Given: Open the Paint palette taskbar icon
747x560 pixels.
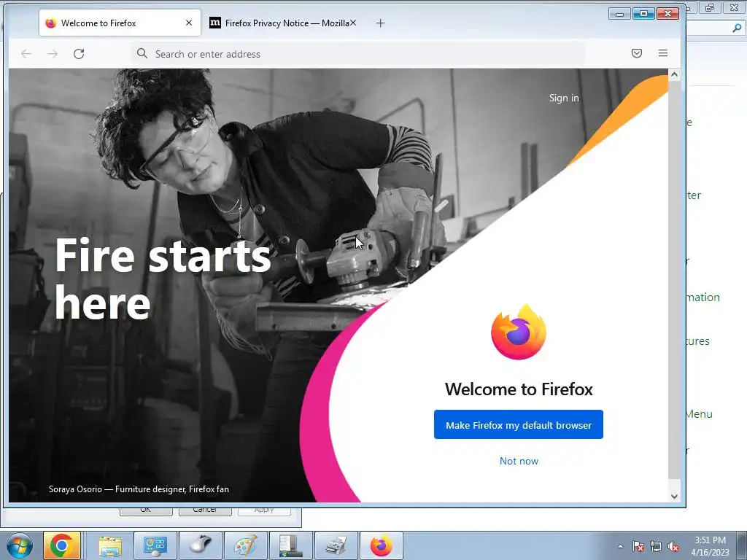Looking at the screenshot, I should pyautogui.click(x=245, y=545).
